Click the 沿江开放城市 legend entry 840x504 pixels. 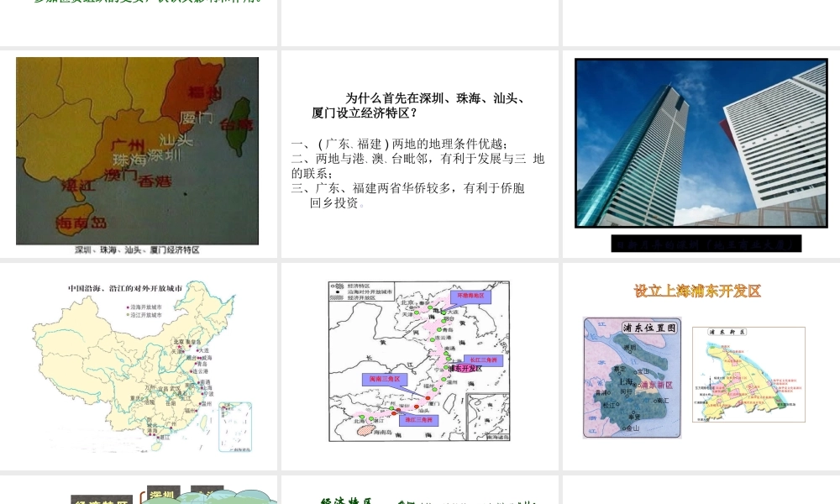coord(144,315)
